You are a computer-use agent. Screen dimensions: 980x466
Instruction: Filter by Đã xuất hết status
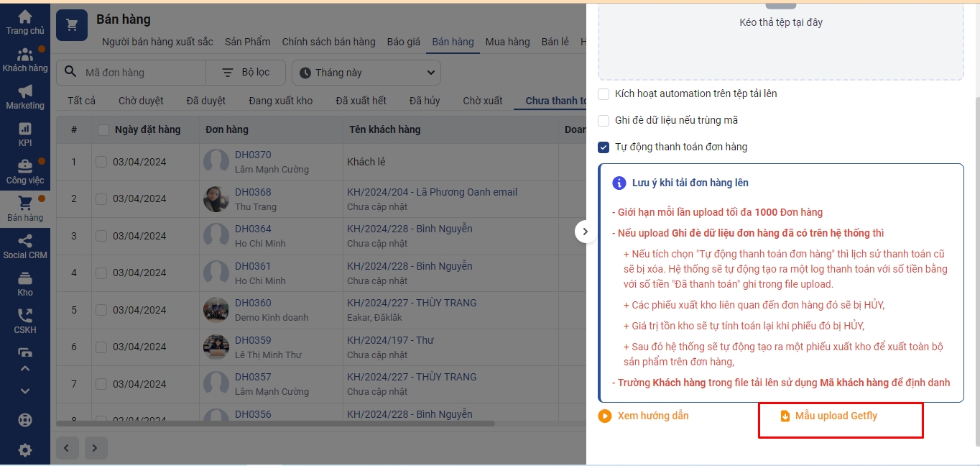pos(361,101)
